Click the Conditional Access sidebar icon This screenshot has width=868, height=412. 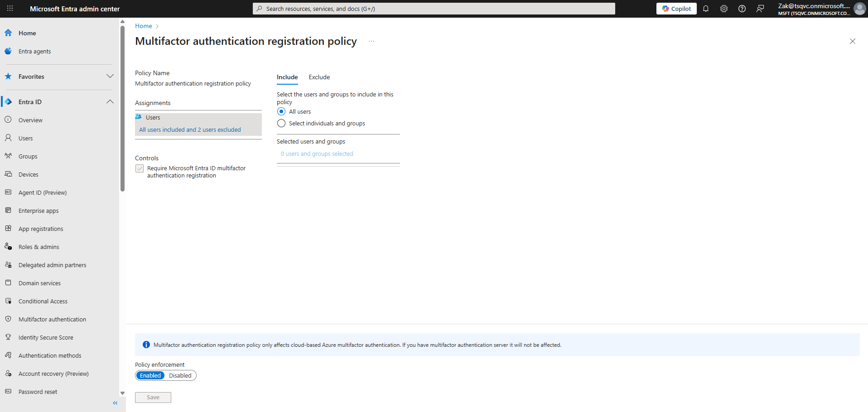tap(8, 301)
